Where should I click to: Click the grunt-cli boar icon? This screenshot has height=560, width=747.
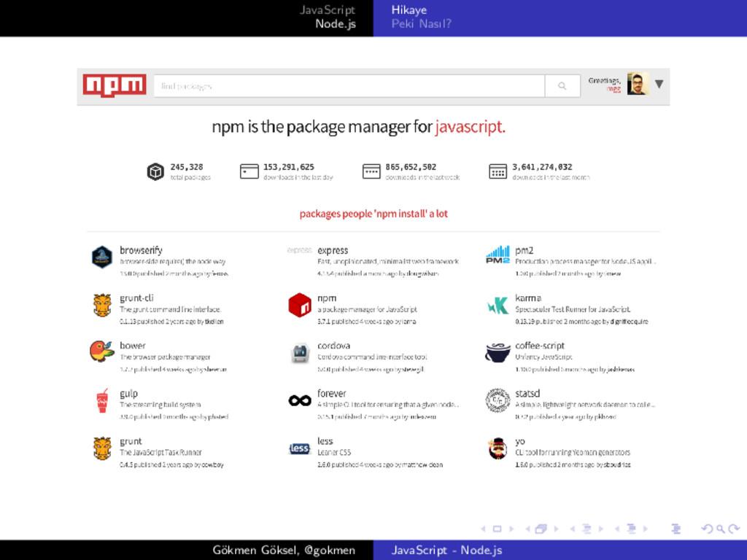point(102,306)
